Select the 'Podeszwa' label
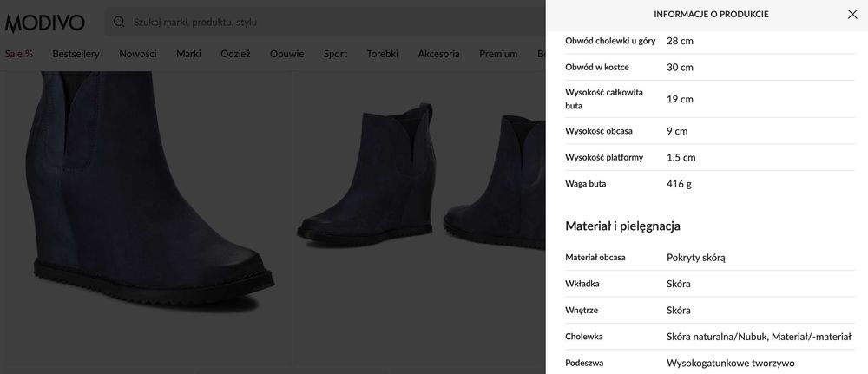Viewport: 868px width, 374px height. [584, 363]
